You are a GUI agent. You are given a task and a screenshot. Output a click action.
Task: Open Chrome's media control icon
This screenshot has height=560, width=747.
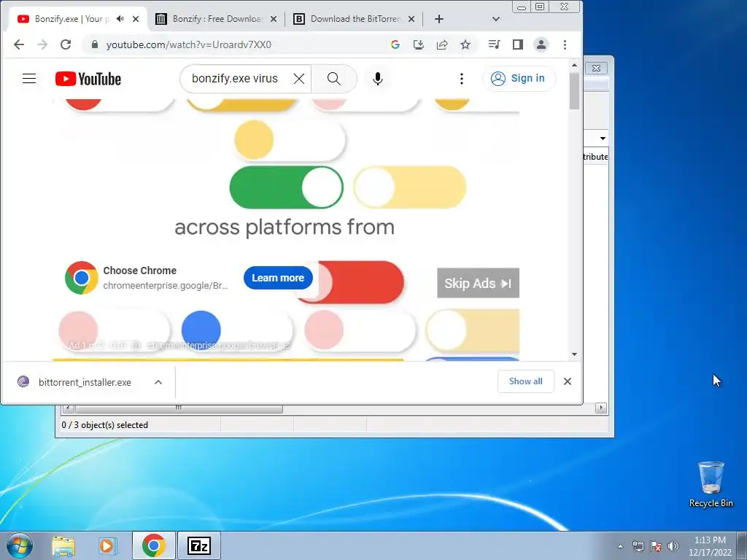pyautogui.click(x=494, y=44)
